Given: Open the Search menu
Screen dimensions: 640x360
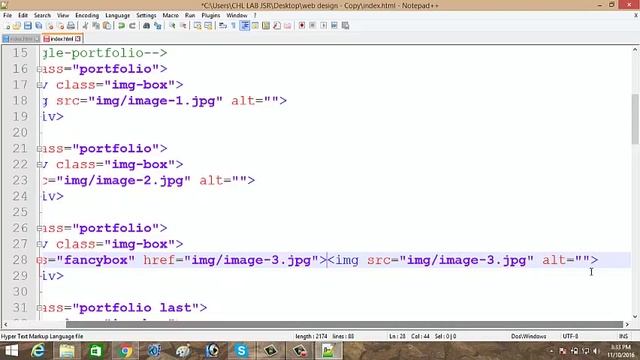Looking at the screenshot, I should pos(42,16).
